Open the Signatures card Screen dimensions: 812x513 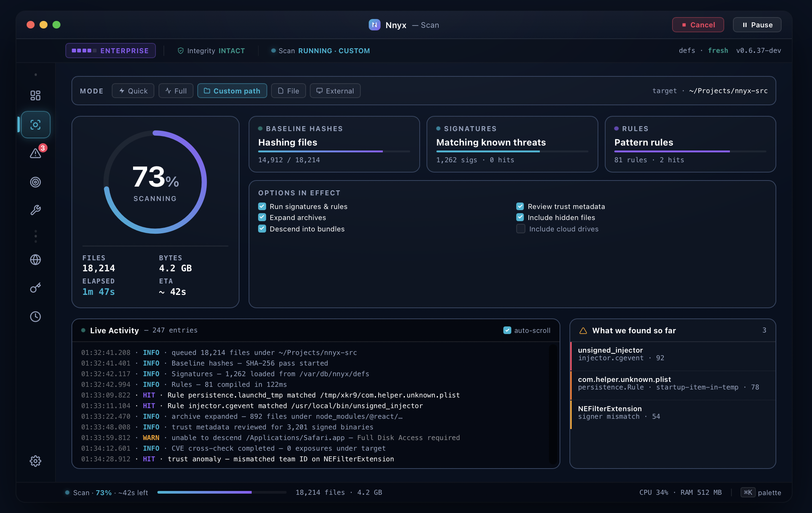tap(512, 144)
